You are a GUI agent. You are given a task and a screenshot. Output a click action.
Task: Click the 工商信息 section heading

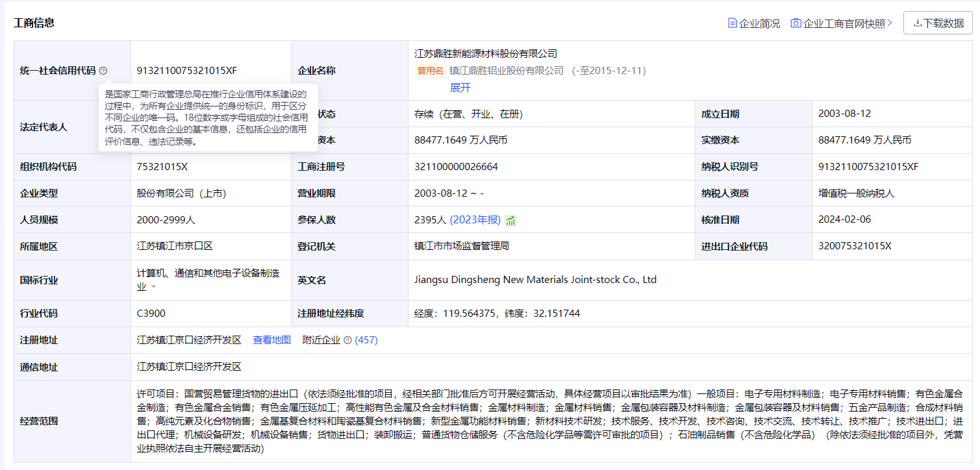coord(34,23)
